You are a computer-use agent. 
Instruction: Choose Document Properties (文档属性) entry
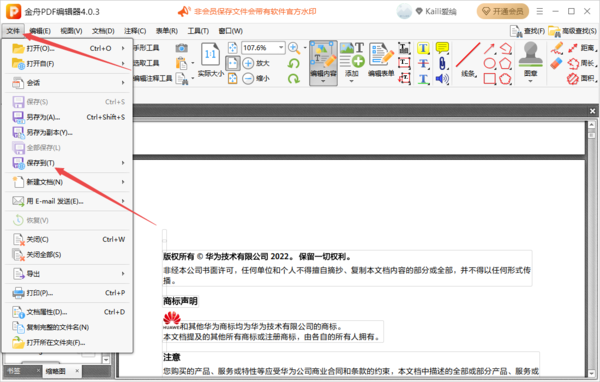click(x=68, y=312)
